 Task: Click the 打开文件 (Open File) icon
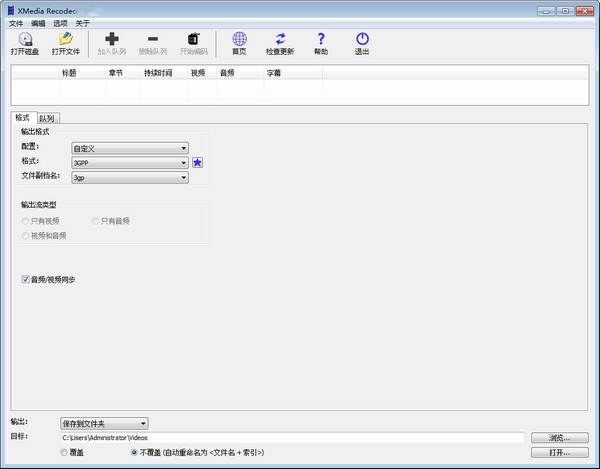[65, 39]
